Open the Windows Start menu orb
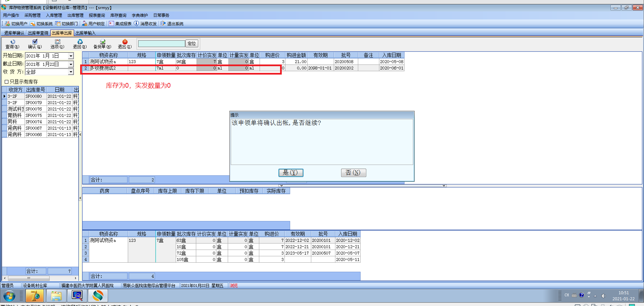 (x=9, y=296)
